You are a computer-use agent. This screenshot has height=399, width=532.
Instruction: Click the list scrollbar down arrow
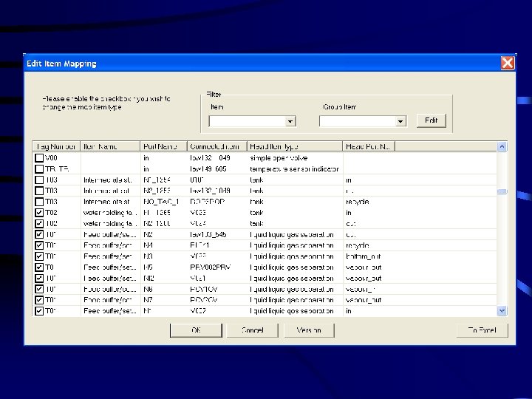[502, 310]
